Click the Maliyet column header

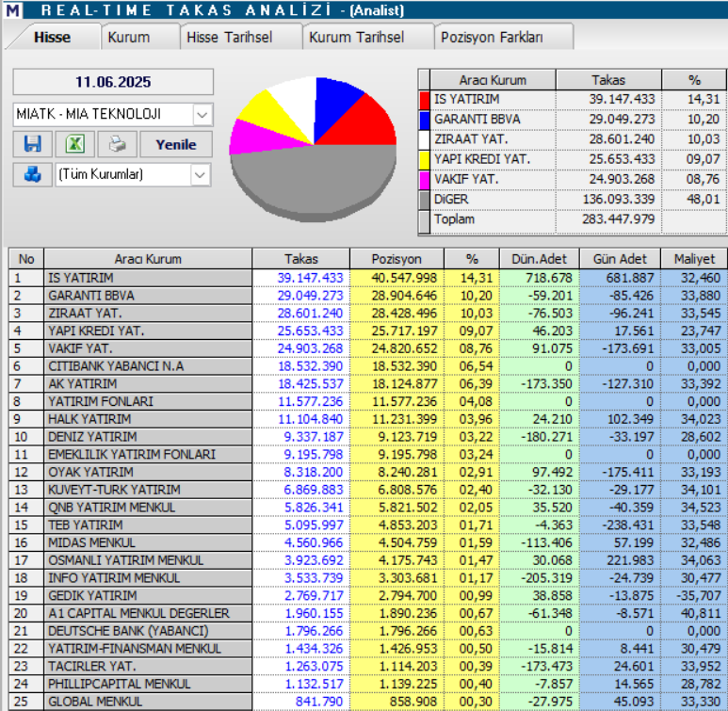pos(694,259)
